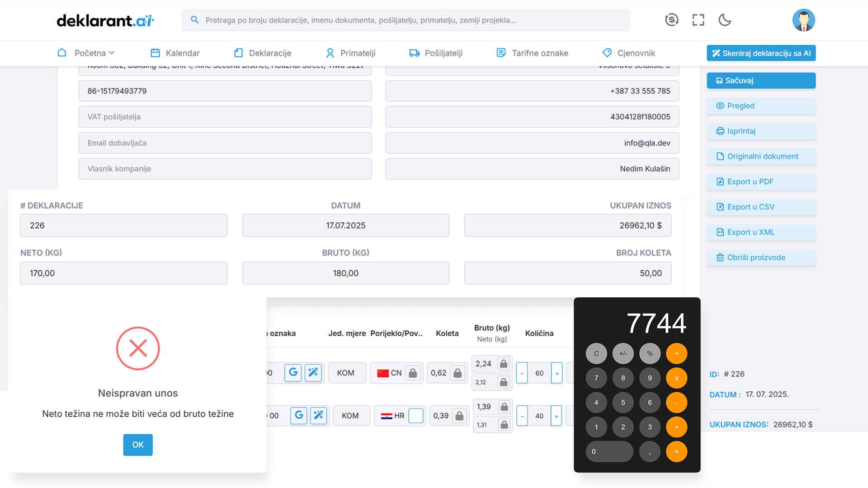Open the KOM unit selector in the first row

[346, 373]
